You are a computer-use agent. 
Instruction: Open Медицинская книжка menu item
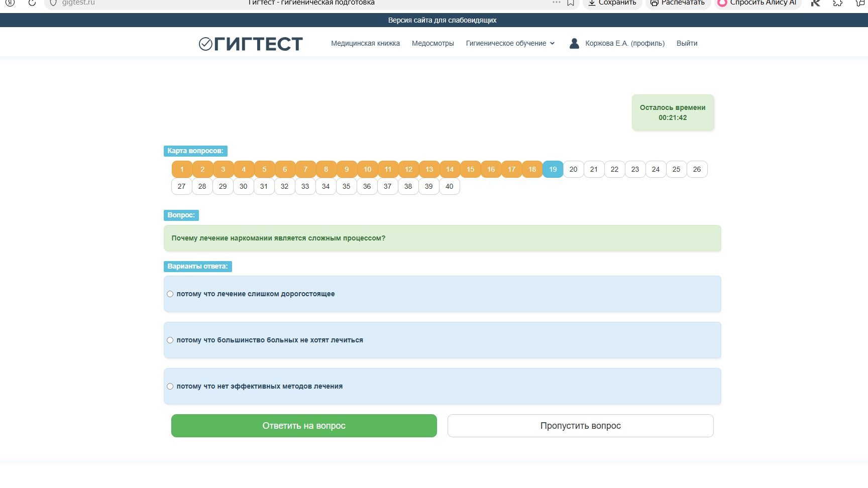[365, 44]
